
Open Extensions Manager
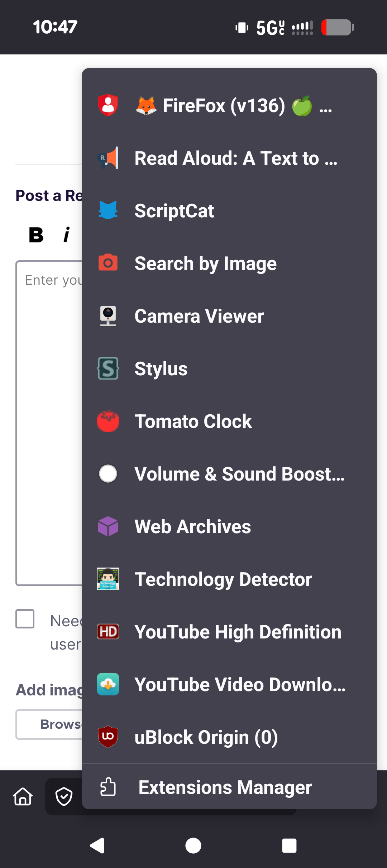225,787
